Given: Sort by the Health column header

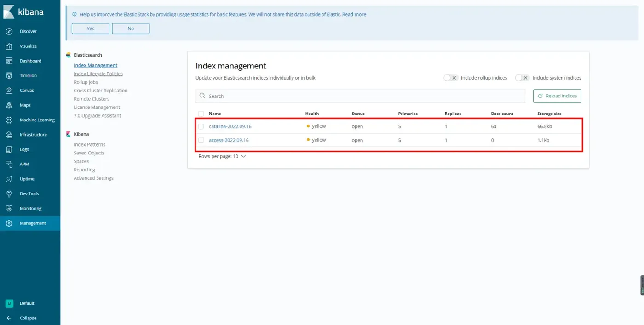Looking at the screenshot, I should pyautogui.click(x=312, y=114).
